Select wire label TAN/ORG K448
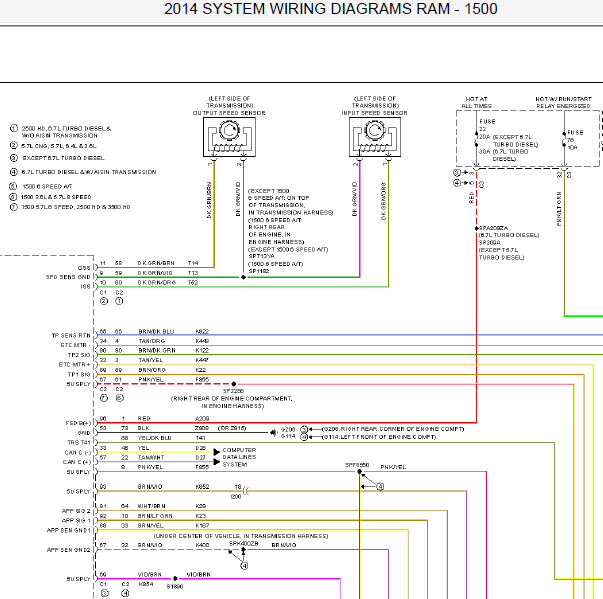 pos(173,341)
